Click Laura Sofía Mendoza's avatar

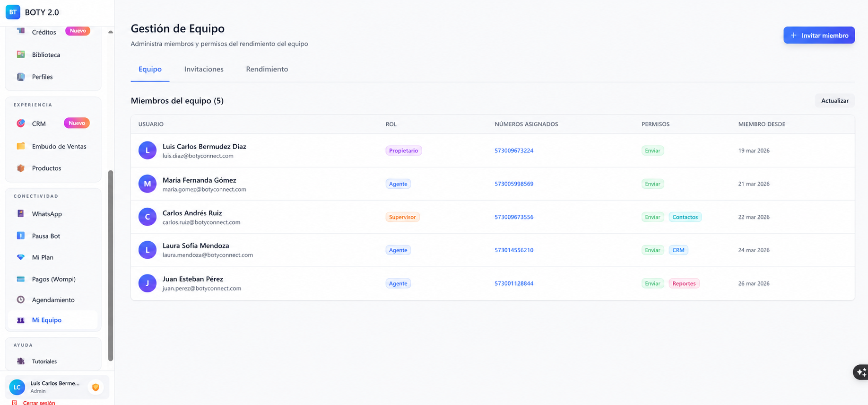(x=148, y=250)
